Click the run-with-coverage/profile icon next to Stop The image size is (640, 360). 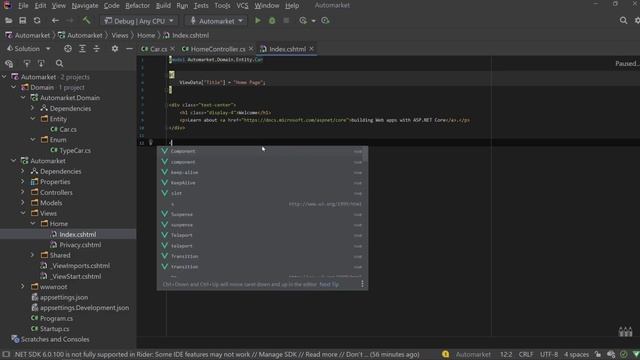(303, 20)
